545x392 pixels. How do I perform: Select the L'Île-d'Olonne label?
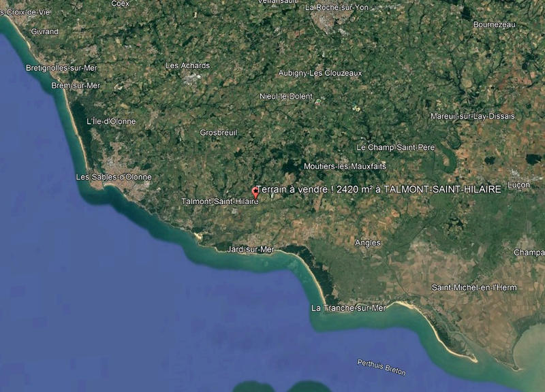point(111,122)
